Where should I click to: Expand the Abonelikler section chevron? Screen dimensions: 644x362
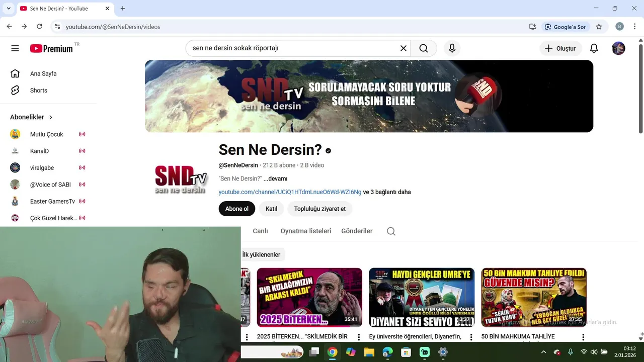click(x=51, y=117)
